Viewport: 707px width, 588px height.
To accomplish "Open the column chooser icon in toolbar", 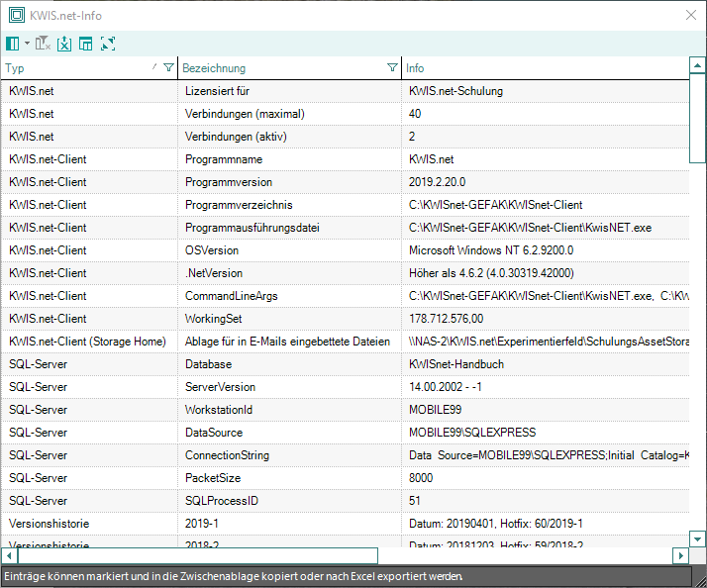I will [13, 44].
